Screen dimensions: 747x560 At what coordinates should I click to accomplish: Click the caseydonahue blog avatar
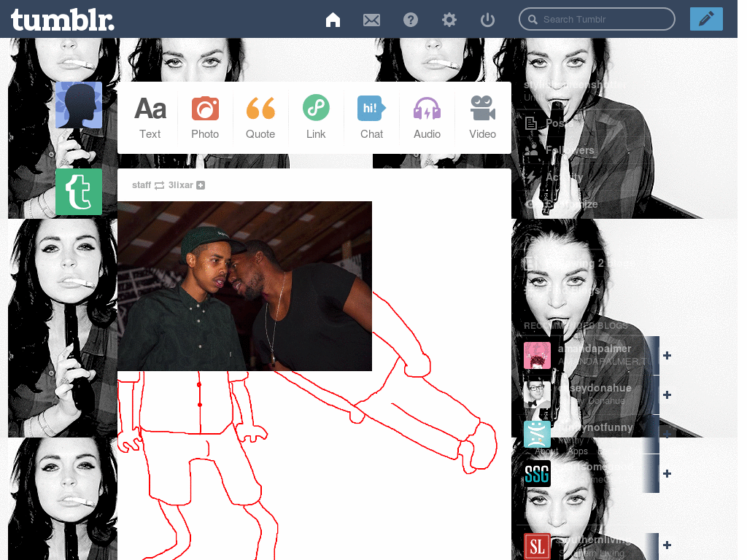click(537, 394)
